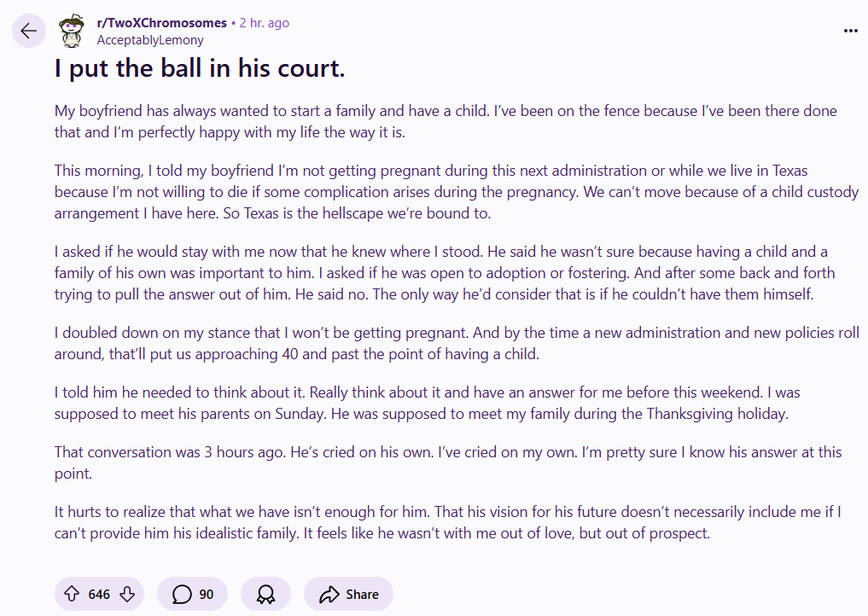This screenshot has width=868, height=616.
Task: Downvote the post
Action: pyautogui.click(x=127, y=595)
